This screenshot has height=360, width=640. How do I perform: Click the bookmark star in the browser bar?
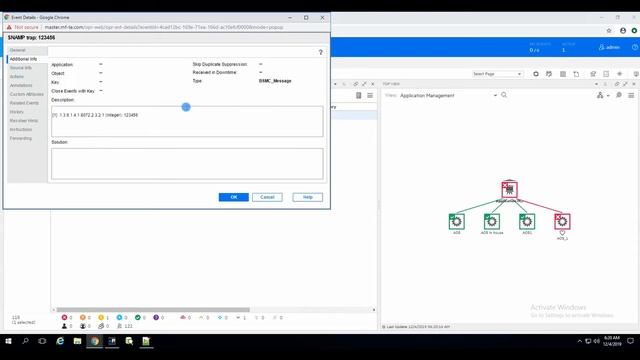[609, 31]
